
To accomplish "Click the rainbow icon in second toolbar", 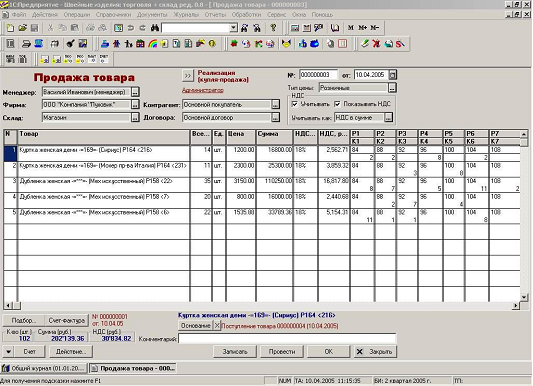I will 153,44.
